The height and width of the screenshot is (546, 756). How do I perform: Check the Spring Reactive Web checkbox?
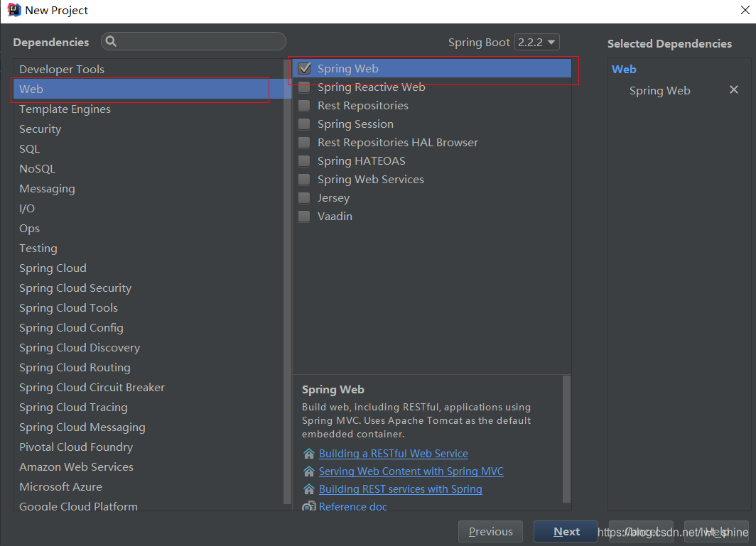pyautogui.click(x=304, y=87)
